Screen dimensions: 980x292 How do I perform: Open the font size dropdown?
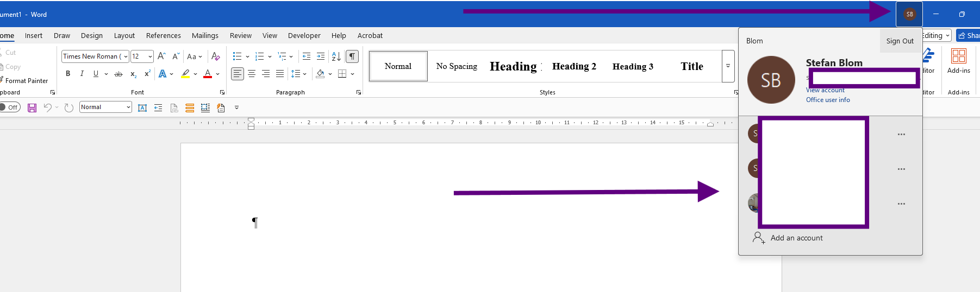pyautogui.click(x=150, y=56)
